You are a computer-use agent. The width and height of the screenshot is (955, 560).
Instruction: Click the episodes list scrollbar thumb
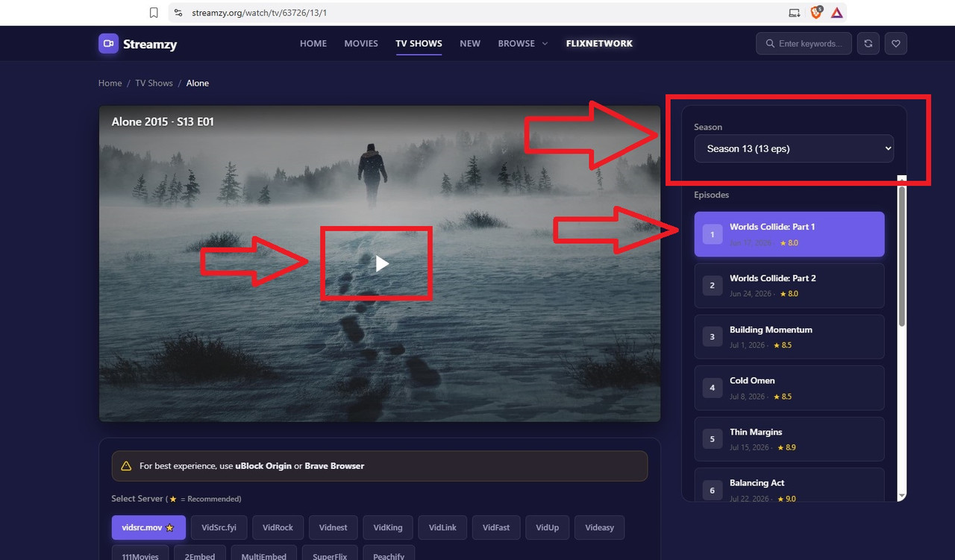point(902,256)
